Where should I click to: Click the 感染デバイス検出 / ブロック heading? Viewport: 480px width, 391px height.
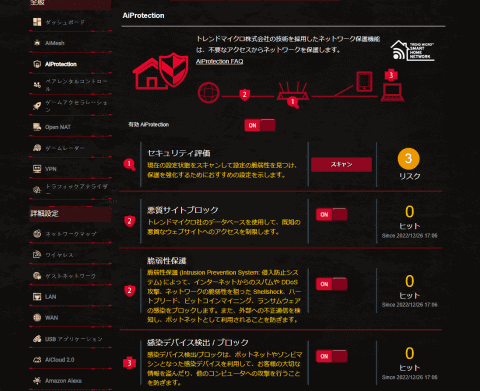click(198, 342)
